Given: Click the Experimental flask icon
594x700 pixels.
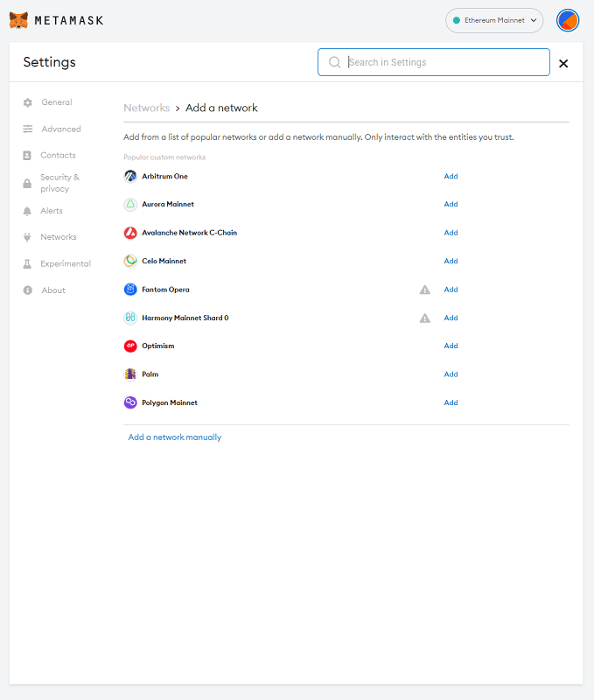Looking at the screenshot, I should tap(27, 264).
